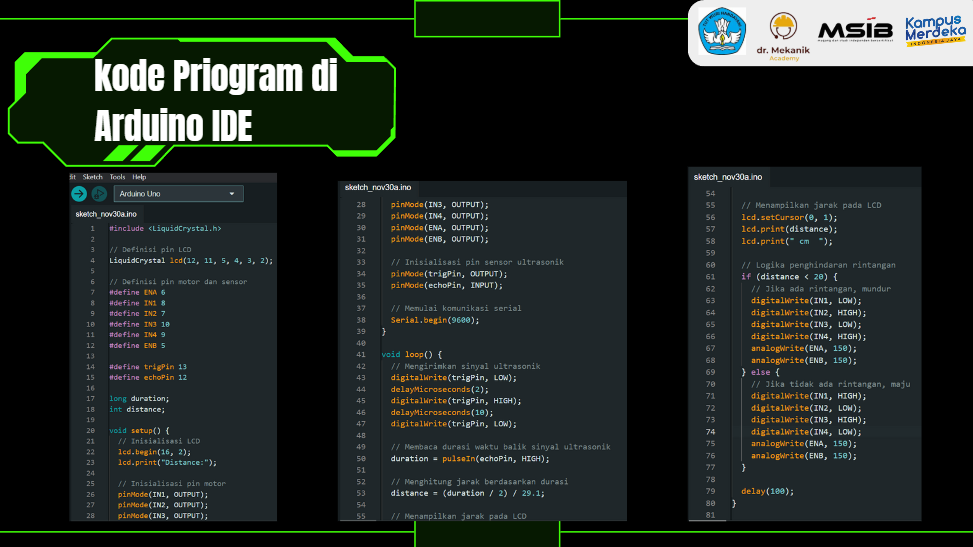Image resolution: width=973 pixels, height=547 pixels.
Task: Click the line 'digitalWrite(IN4, LOW);'
Action: [806, 432]
